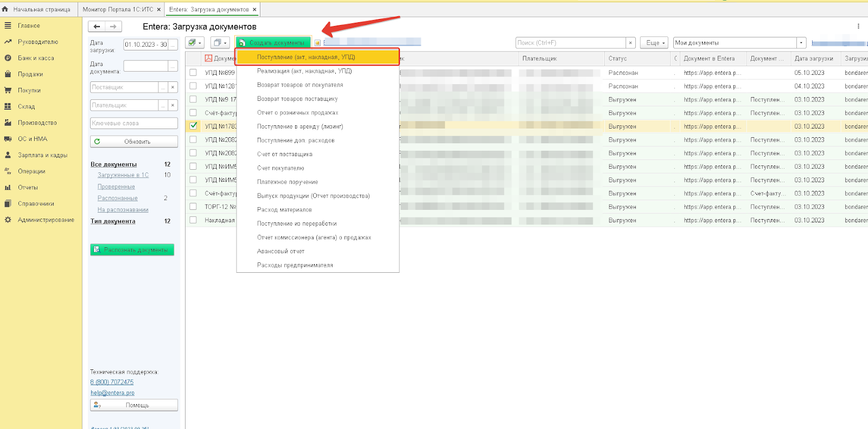Click the small icon right of Создать документы
The height and width of the screenshot is (429, 868).
tap(317, 43)
